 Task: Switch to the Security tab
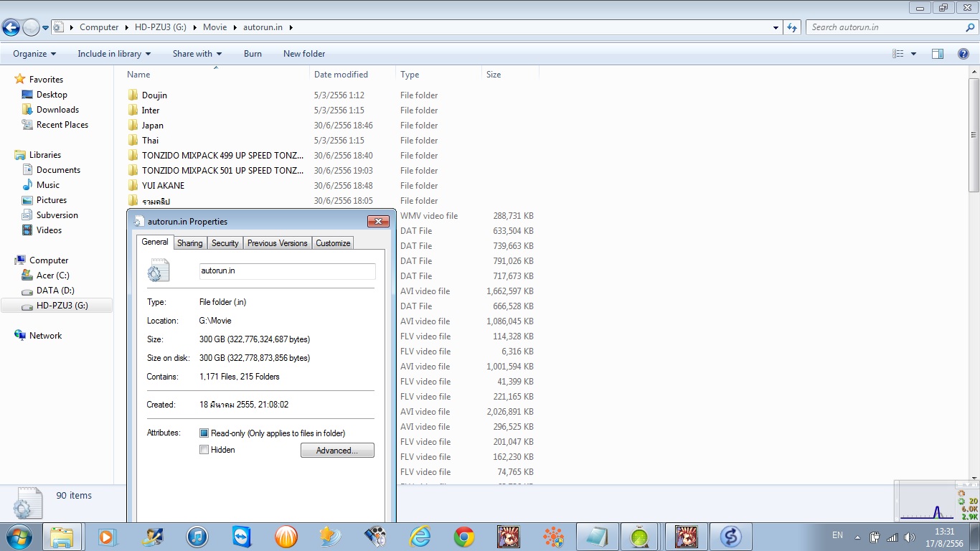[x=225, y=243]
